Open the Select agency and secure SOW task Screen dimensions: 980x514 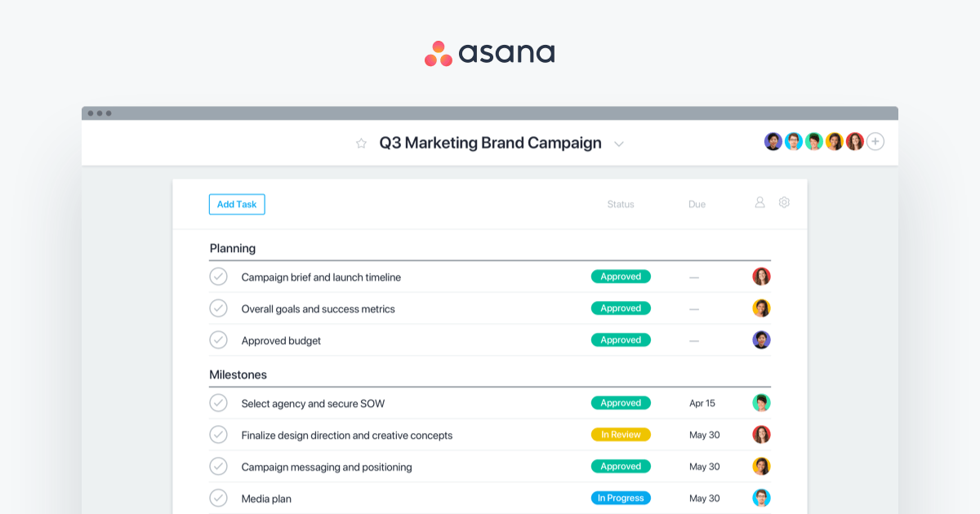click(313, 403)
